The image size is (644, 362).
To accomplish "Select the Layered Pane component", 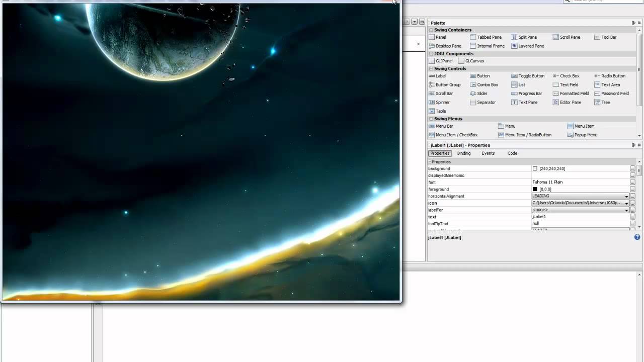I will tap(527, 46).
